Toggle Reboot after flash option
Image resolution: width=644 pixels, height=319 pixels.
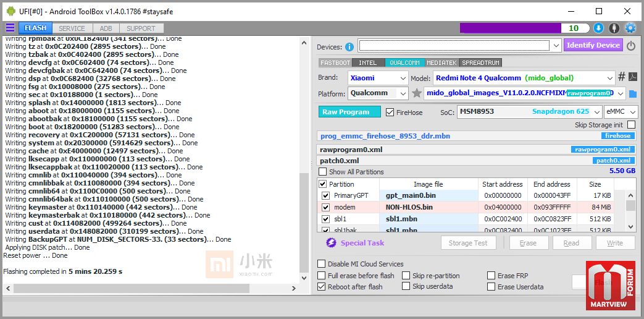tap(322, 287)
